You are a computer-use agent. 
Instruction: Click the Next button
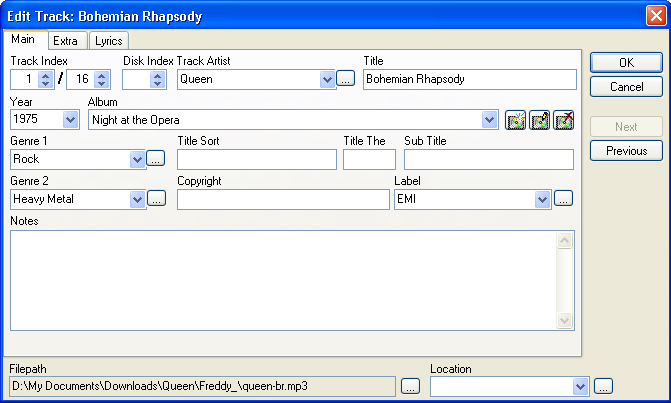[x=626, y=127]
